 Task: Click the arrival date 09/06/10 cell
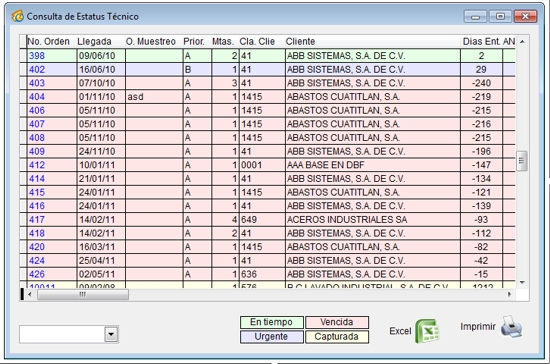click(x=101, y=56)
